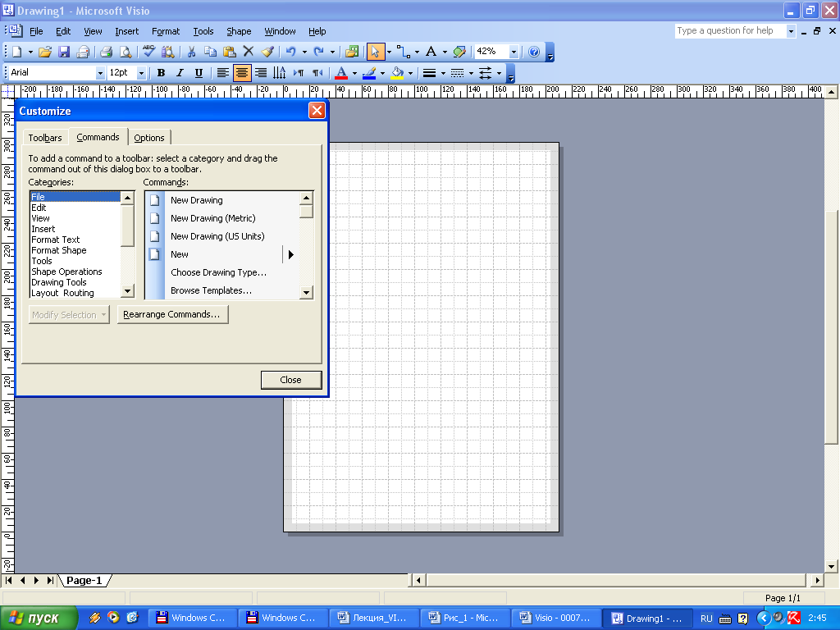Set text alignment to Align Right
This screenshot has height=630, width=840.
point(261,73)
